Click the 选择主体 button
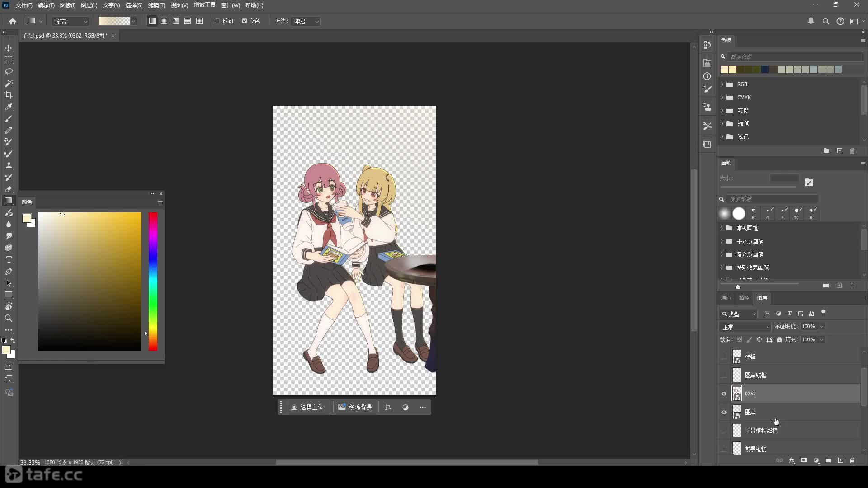 308,408
